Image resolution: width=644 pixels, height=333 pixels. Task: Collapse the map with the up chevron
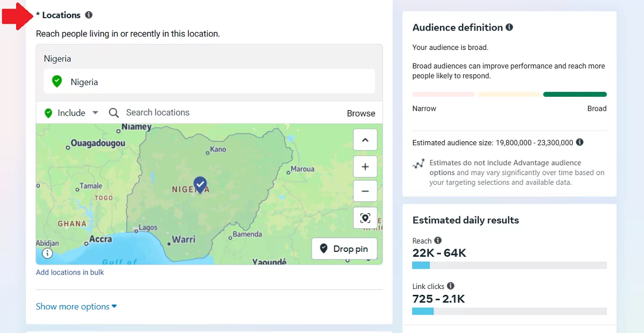[x=365, y=140]
